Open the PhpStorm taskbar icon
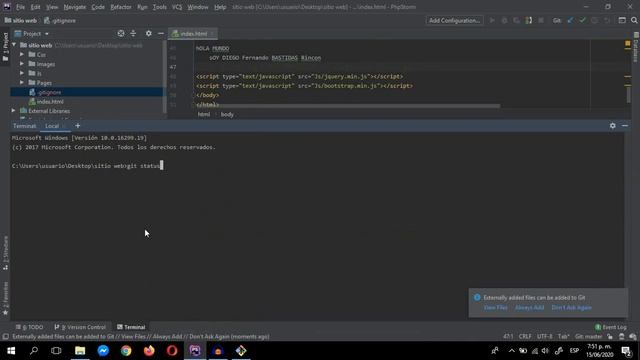Viewport: 640px width, 360px height. pyautogui.click(x=195, y=351)
